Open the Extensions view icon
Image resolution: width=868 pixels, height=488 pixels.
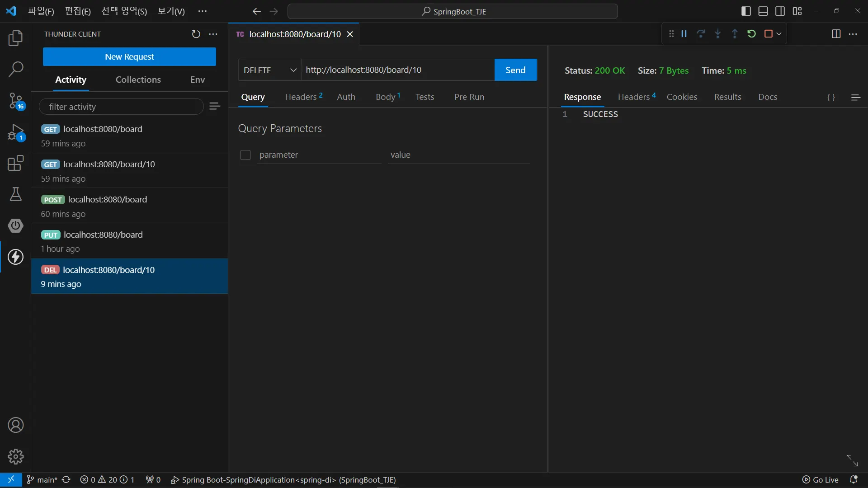[x=15, y=163]
